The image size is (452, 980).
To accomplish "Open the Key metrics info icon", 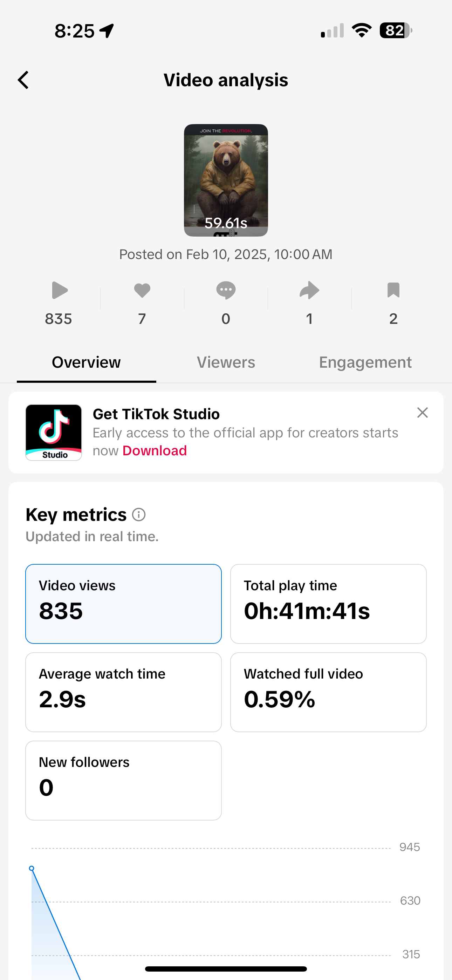I will [x=139, y=515].
